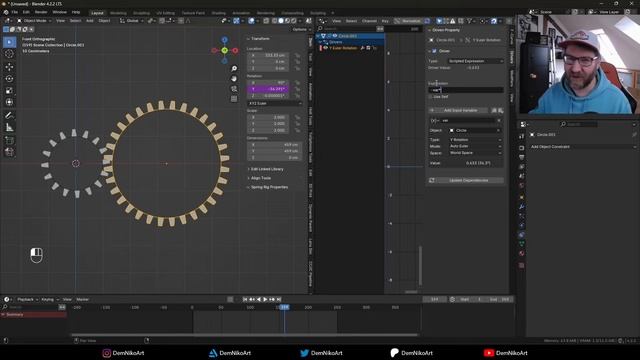Toggle visibility eye of Circle.001 channel

pyautogui.click(x=335, y=36)
